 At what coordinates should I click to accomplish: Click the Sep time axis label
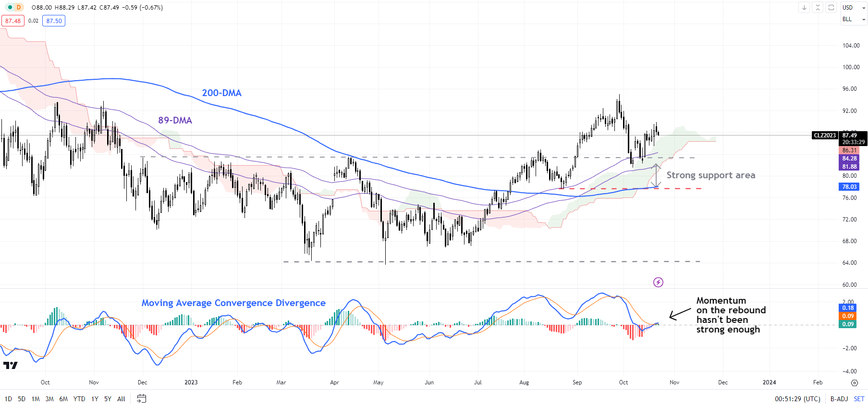(577, 382)
